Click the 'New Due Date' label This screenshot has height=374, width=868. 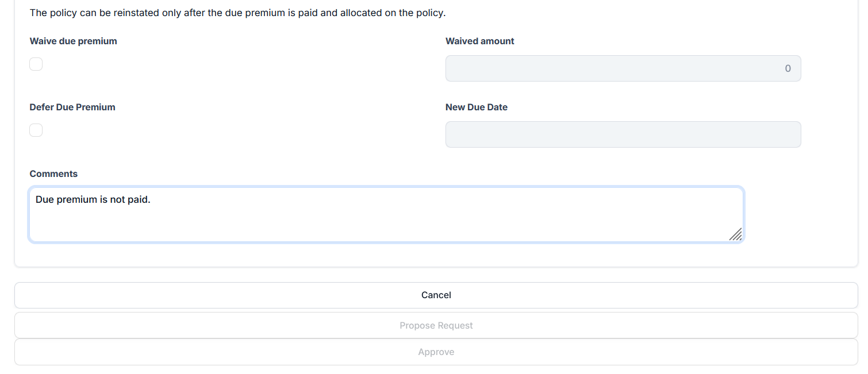pos(476,107)
